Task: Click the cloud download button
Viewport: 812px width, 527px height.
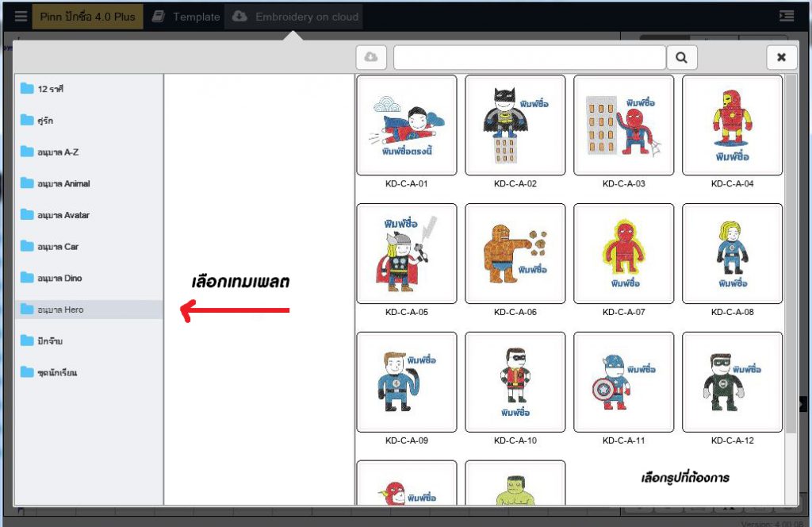Action: tap(371, 57)
